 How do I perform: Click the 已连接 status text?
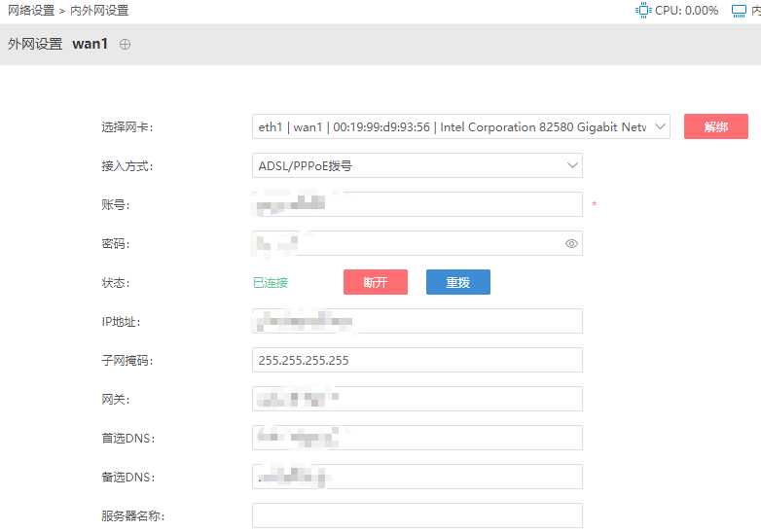(x=271, y=282)
